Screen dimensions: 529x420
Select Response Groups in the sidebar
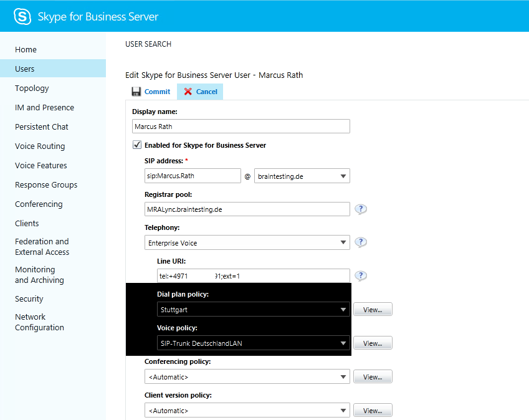[46, 184]
